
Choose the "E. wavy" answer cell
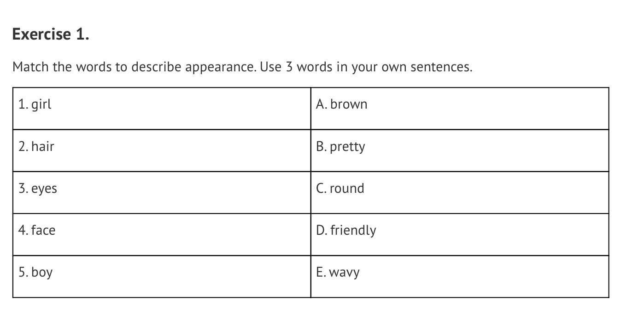459,276
